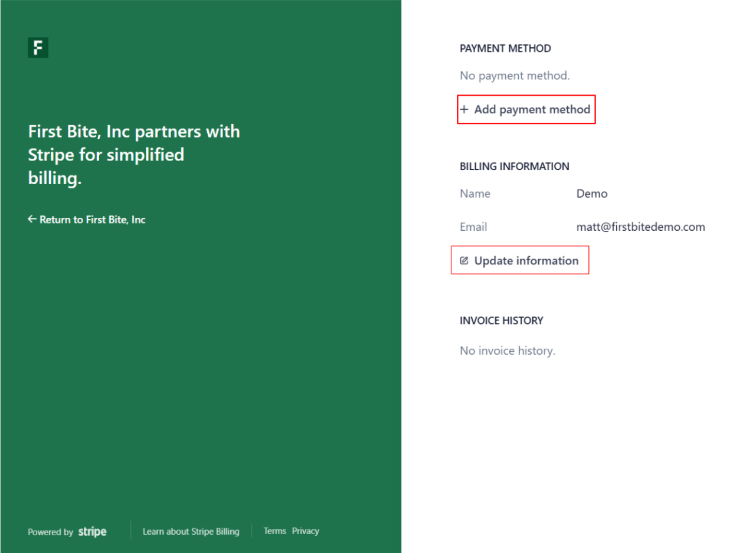
Task: Click the Name field label
Action: click(475, 194)
